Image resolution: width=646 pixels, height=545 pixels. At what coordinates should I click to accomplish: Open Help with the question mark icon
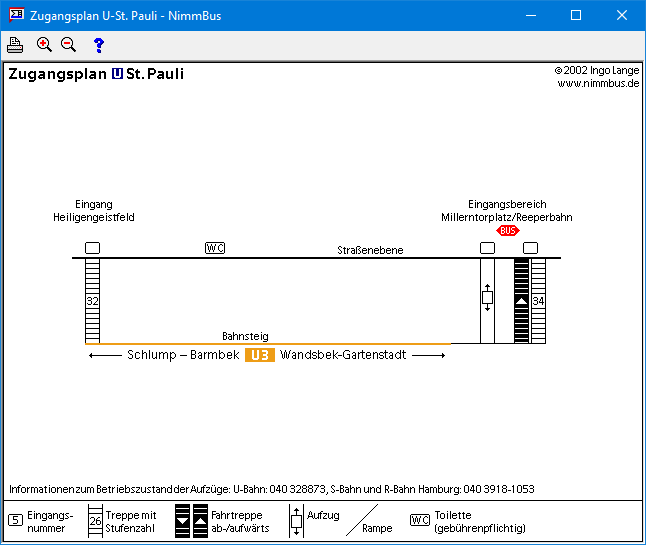(98, 44)
